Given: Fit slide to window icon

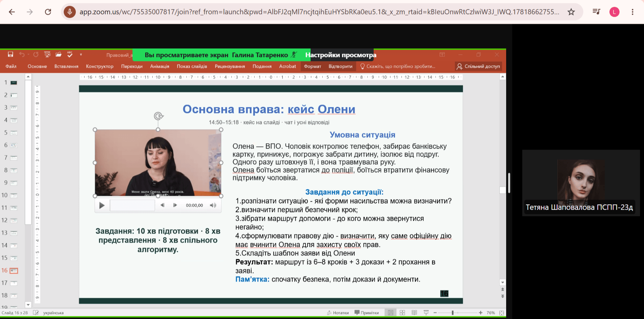Looking at the screenshot, I should 501,313.
